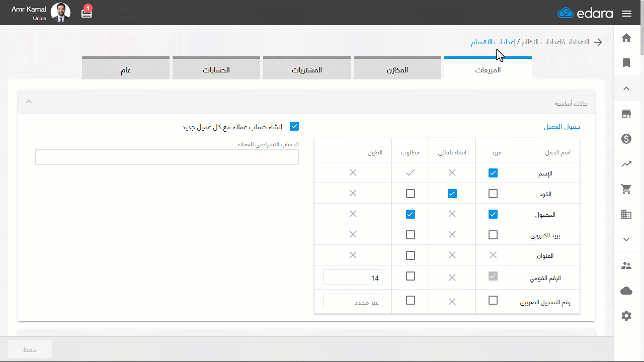Screen dimensions: 644x362
Task: Open the store icon in sidebar
Action: click(x=626, y=114)
